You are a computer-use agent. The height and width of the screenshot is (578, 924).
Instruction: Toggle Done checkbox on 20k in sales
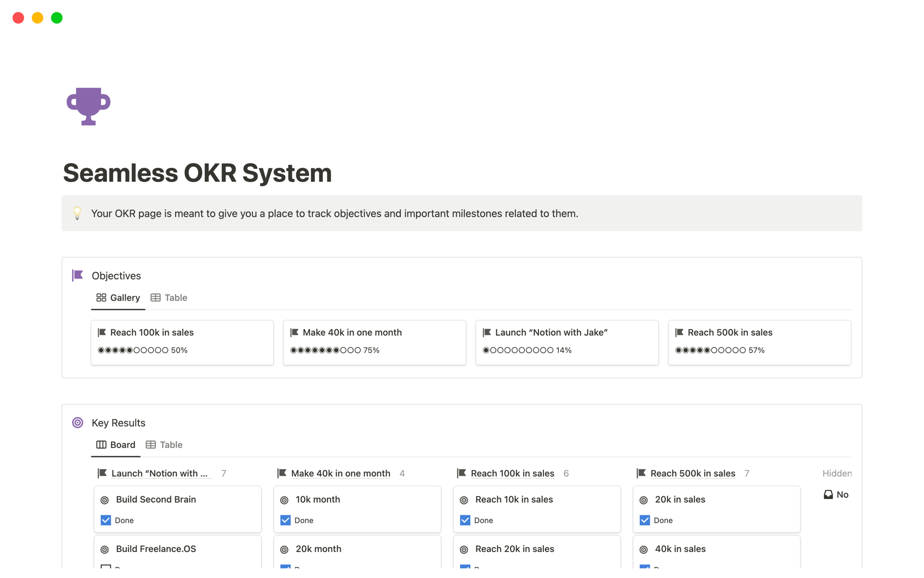[x=644, y=520]
